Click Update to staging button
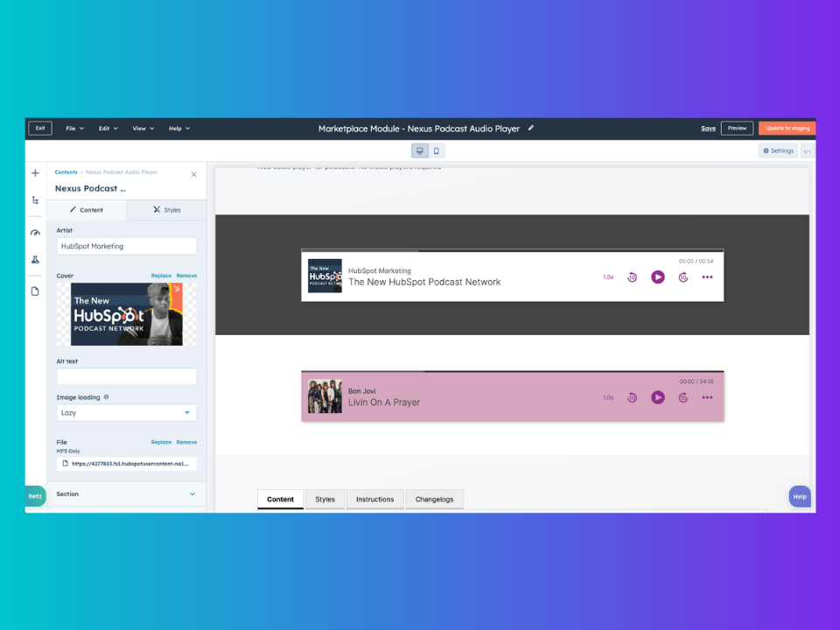This screenshot has width=840, height=630. point(787,129)
